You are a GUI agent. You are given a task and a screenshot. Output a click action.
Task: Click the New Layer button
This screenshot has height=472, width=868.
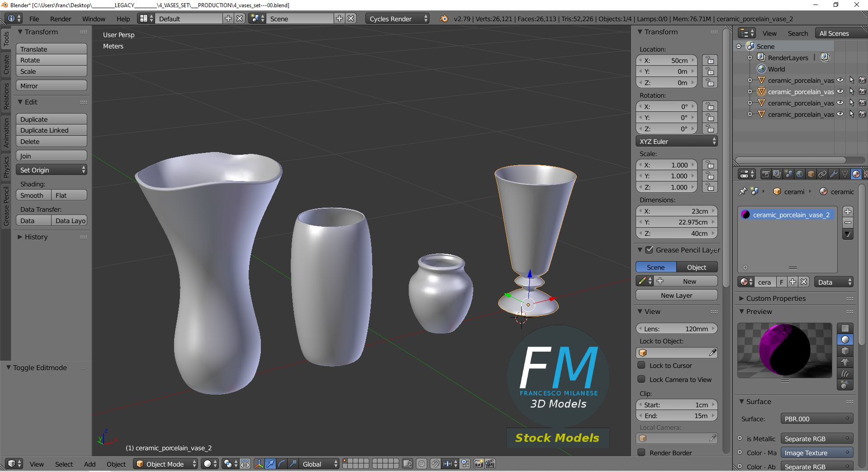click(x=676, y=295)
